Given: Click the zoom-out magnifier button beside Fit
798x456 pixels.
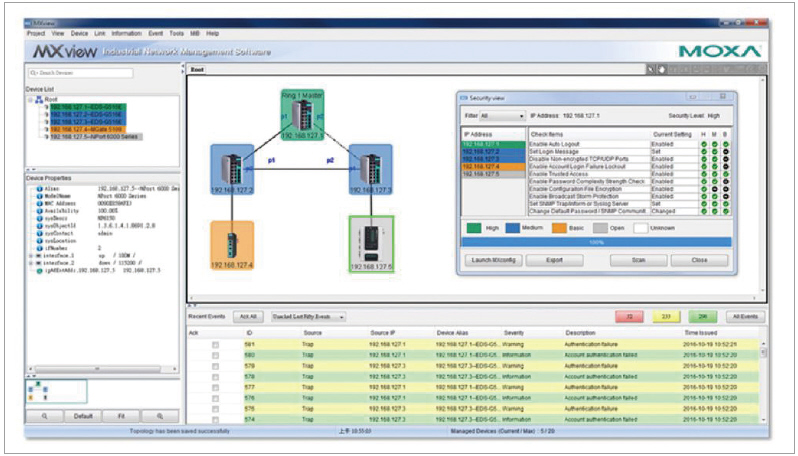Looking at the screenshot, I should pyautogui.click(x=158, y=415).
